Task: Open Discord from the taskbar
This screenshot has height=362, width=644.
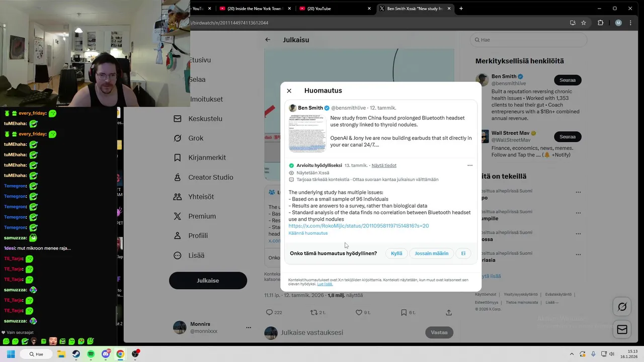Action: [x=106, y=354]
